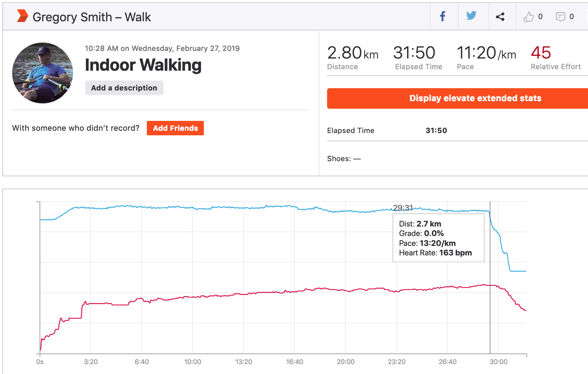The height and width of the screenshot is (374, 588).
Task: Click the Shoes field dash
Action: [x=357, y=159]
